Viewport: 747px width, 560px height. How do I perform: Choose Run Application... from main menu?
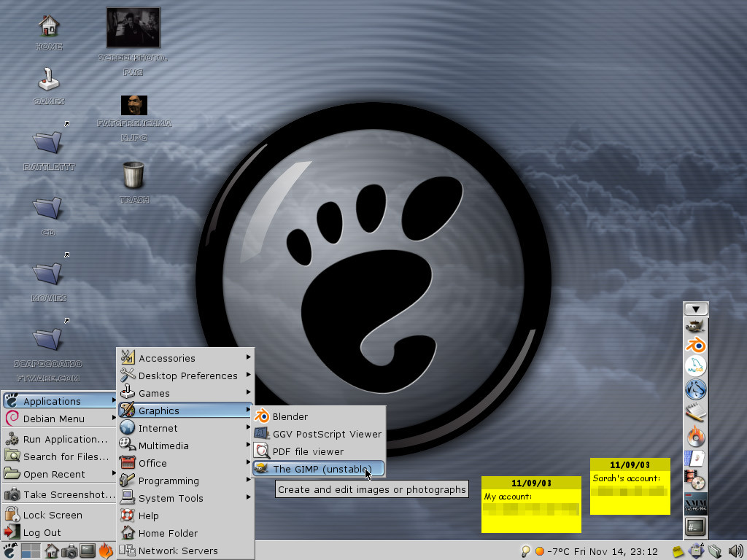[60, 439]
